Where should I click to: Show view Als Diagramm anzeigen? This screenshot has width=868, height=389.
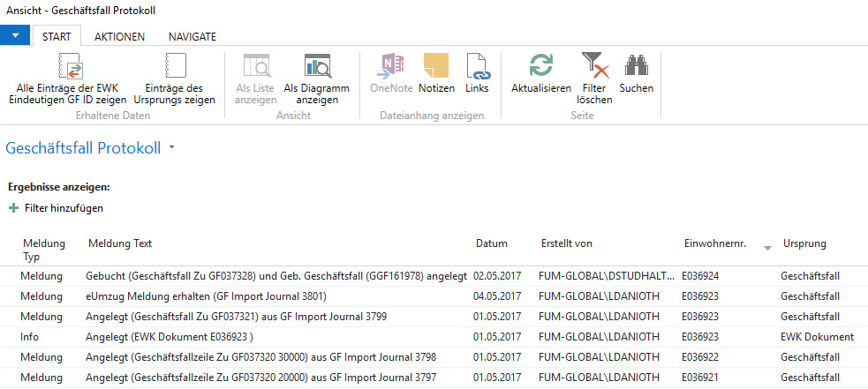click(x=317, y=79)
